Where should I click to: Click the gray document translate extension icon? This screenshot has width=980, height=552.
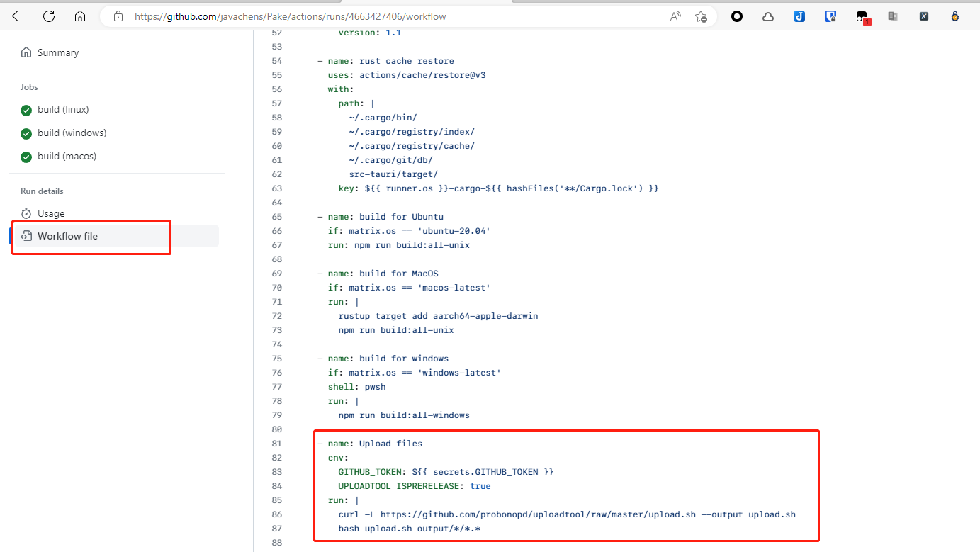[x=893, y=16]
